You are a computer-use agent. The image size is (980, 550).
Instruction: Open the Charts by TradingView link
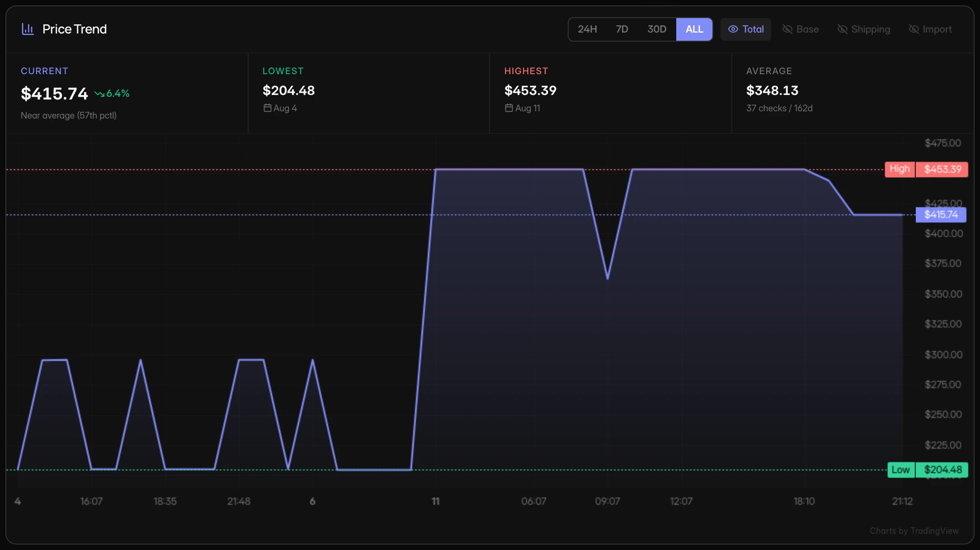tap(914, 531)
